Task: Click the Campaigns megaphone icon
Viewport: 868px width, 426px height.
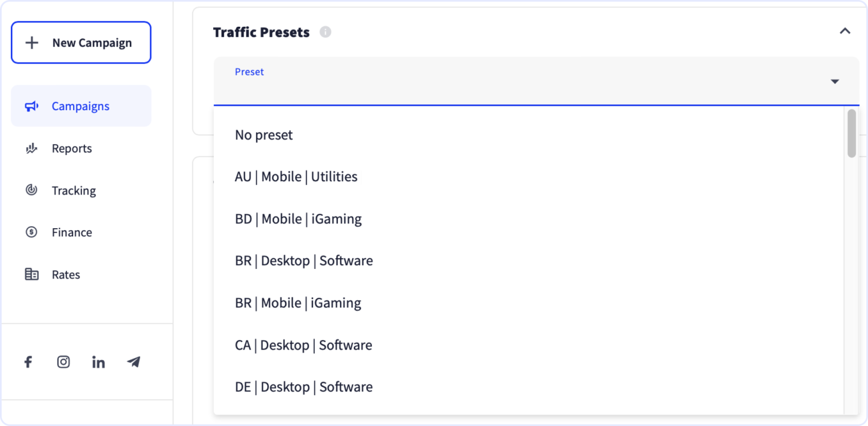Action: click(x=32, y=106)
